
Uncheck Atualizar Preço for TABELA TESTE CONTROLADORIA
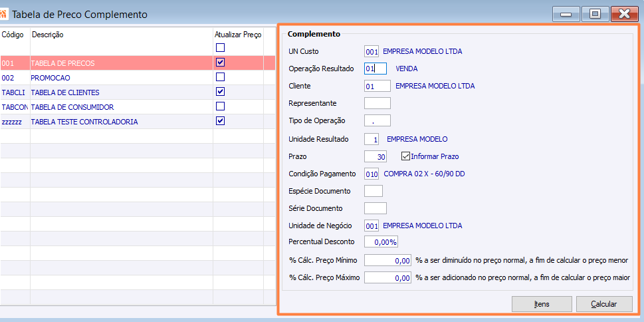(221, 121)
